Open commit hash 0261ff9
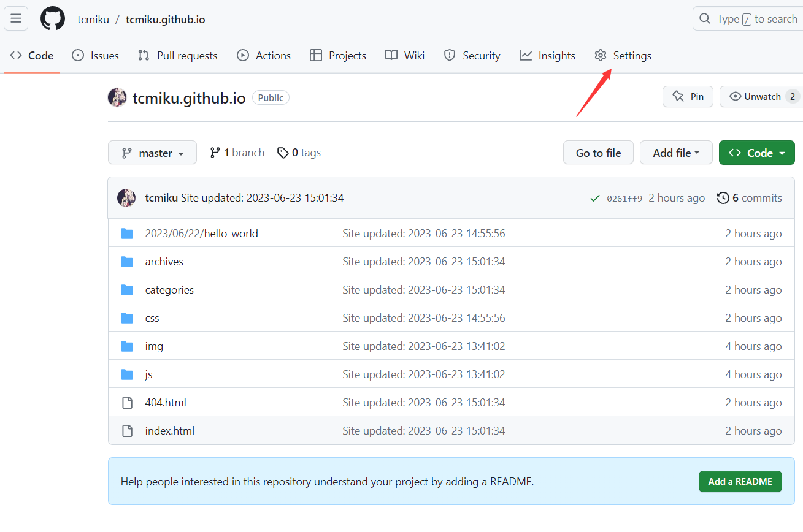This screenshot has width=803, height=532. pos(624,199)
